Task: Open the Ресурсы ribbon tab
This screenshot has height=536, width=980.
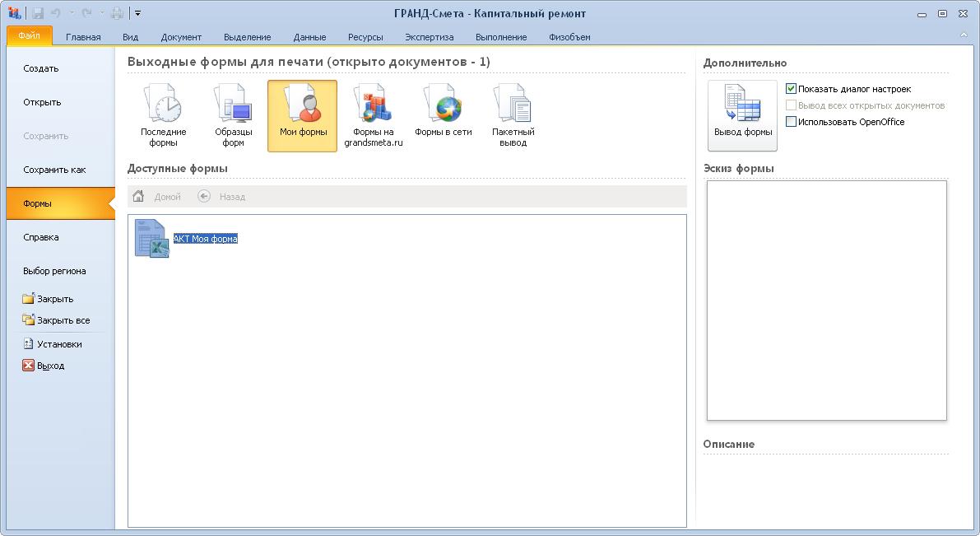Action: [x=365, y=37]
